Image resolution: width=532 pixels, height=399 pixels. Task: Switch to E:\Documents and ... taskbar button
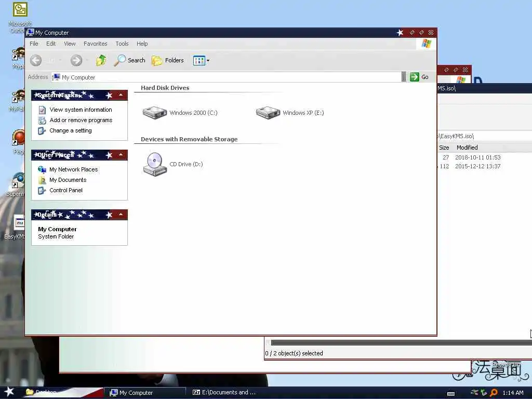[x=224, y=393]
